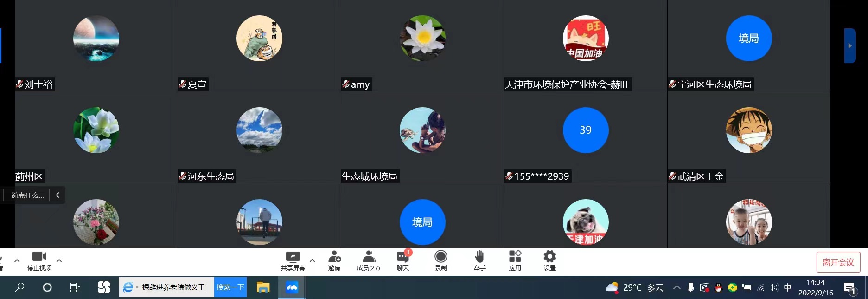The height and width of the screenshot is (299, 868).
Task: Expand the arrow beside Stop Video
Action: point(59,260)
